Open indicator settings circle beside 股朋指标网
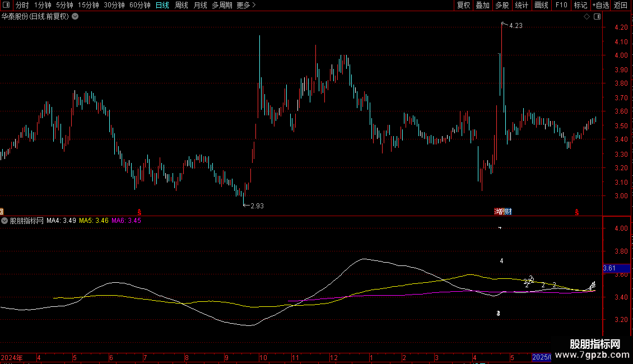The width and height of the screenshot is (633, 364). (4, 221)
